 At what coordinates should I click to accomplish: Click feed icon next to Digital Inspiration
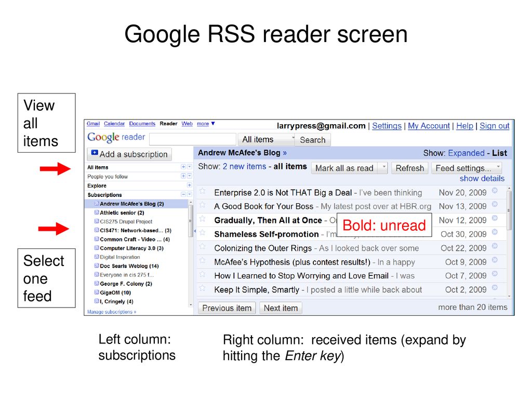point(96,257)
